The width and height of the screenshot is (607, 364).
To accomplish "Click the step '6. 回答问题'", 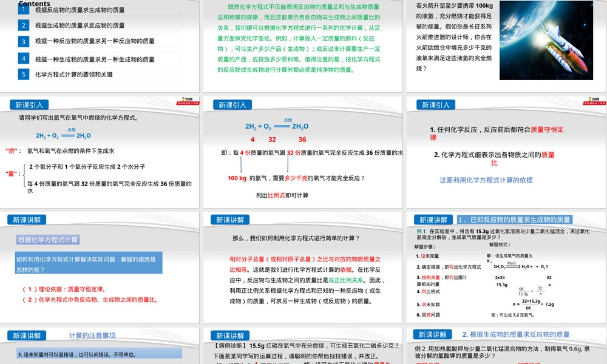I will pos(428,315).
